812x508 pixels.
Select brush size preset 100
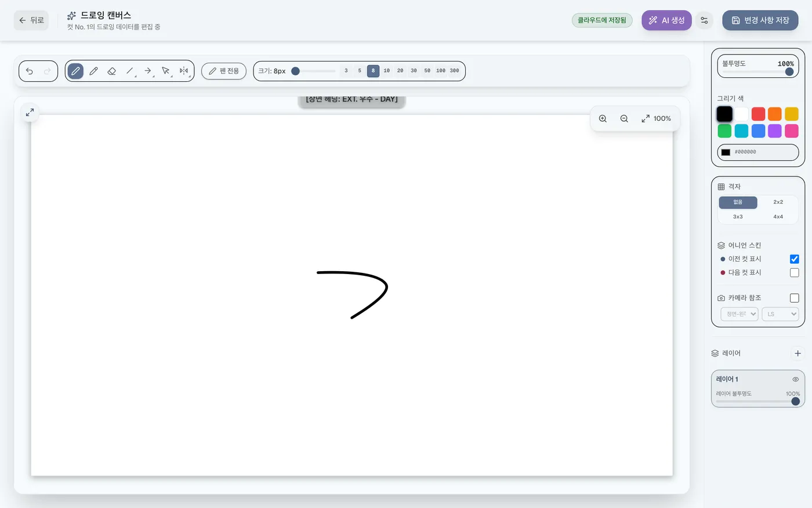(x=441, y=71)
